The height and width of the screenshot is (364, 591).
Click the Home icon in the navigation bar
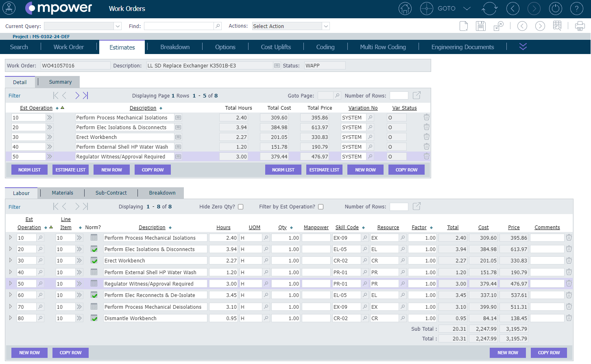pos(405,9)
